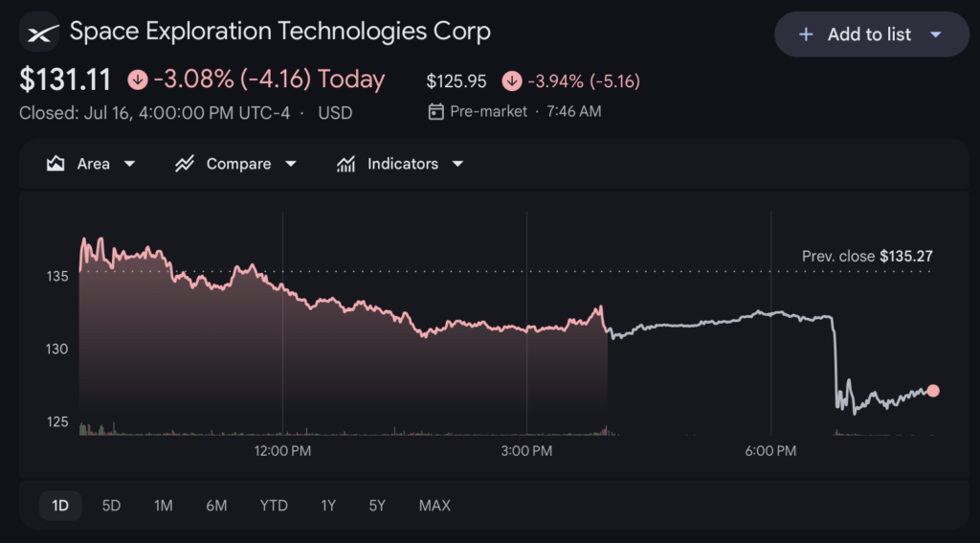Switch to the 5D time range
Screen dimensions: 980x543
111,506
